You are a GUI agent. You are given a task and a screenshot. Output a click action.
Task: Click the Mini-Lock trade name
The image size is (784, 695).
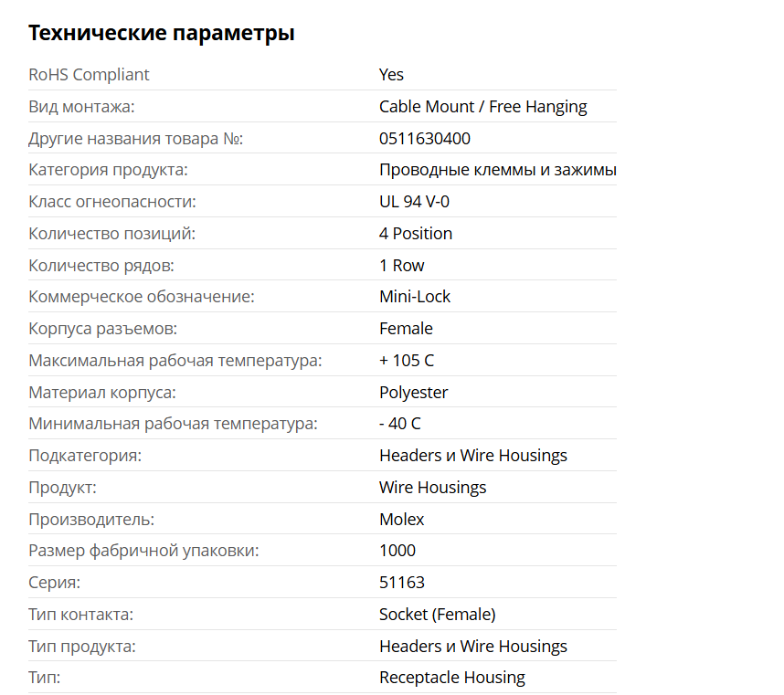(x=415, y=296)
